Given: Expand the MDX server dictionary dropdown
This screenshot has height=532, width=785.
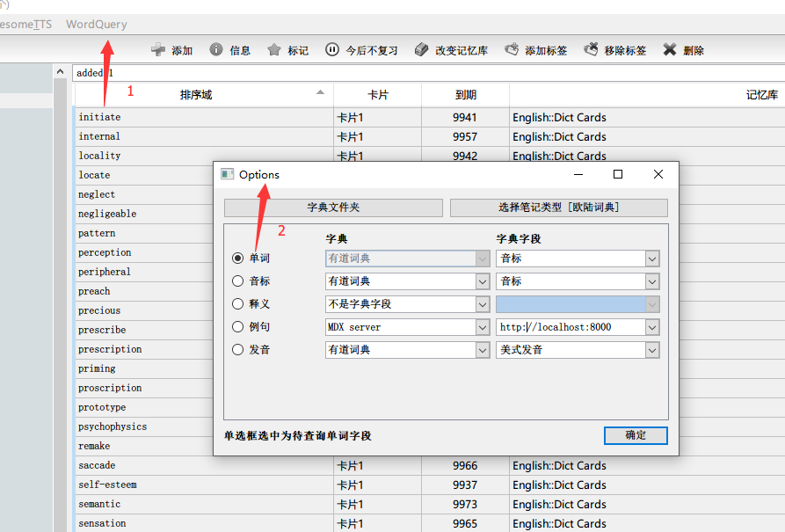Looking at the screenshot, I should pyautogui.click(x=483, y=327).
